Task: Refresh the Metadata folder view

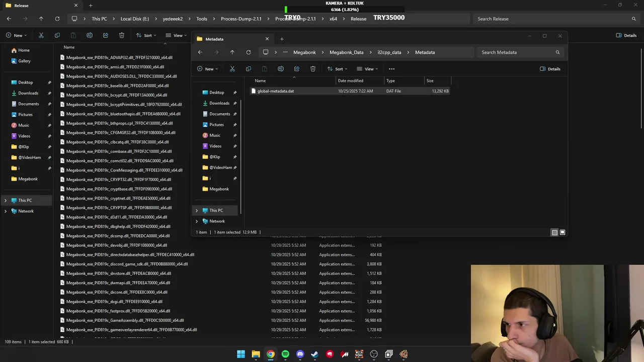Action: (x=248, y=52)
